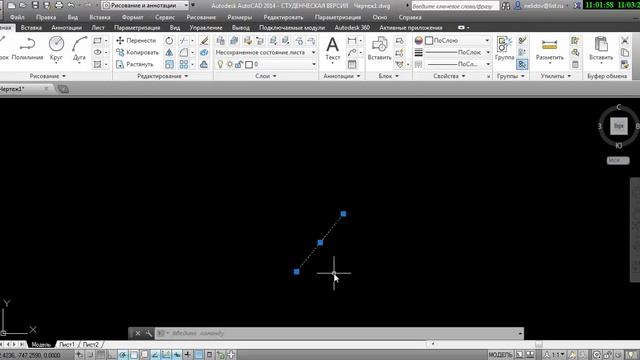Click the Print icon in quick access toolbar
This screenshot has height=360, width=640.
pyautogui.click(x=59, y=5)
